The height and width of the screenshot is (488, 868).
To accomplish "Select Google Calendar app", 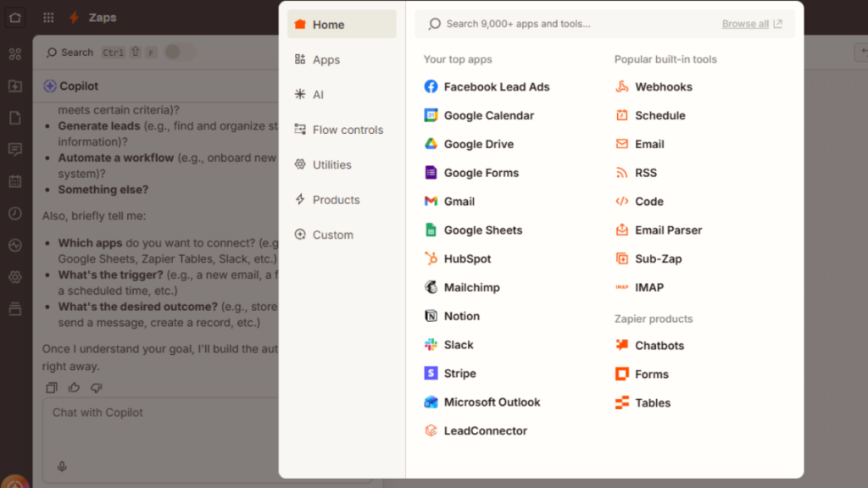I will [x=479, y=115].
